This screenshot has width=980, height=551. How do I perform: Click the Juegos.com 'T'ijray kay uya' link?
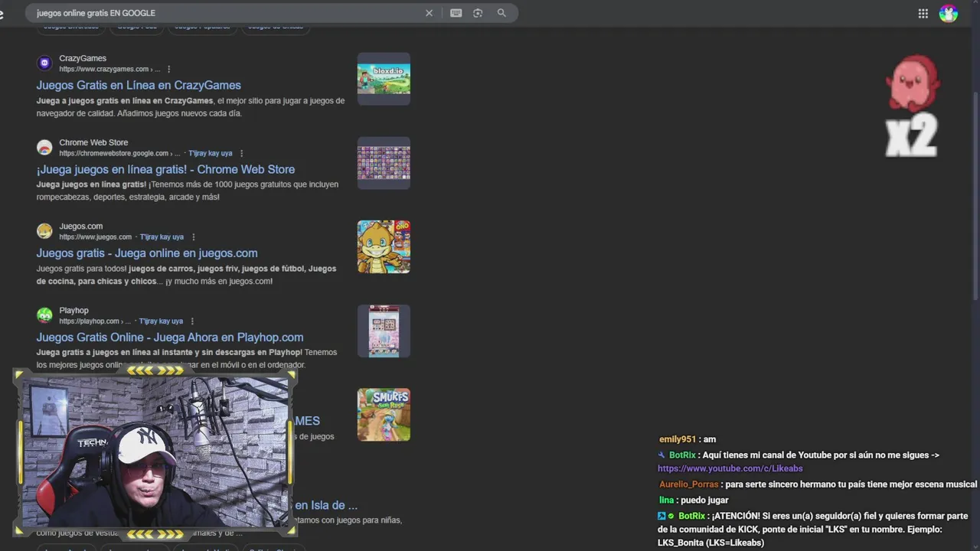click(x=162, y=237)
